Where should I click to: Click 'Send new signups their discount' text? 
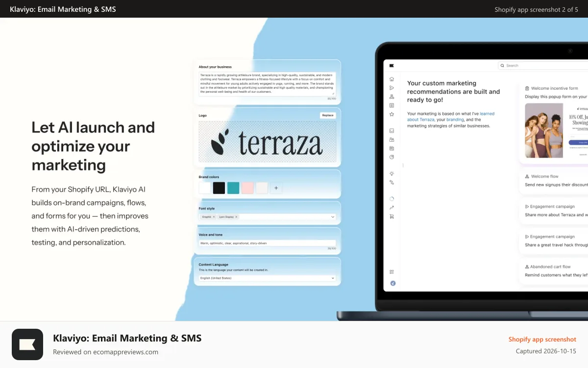click(x=556, y=185)
